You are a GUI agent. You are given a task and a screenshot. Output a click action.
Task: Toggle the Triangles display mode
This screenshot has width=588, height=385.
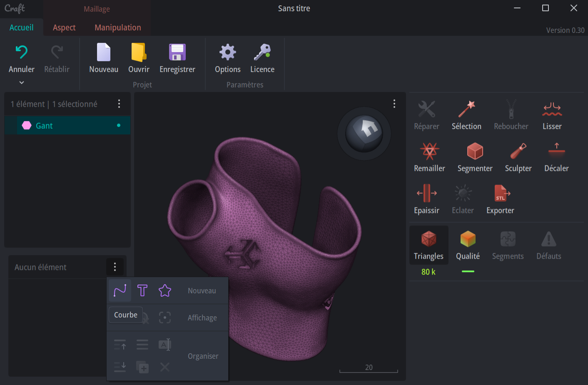(x=429, y=245)
